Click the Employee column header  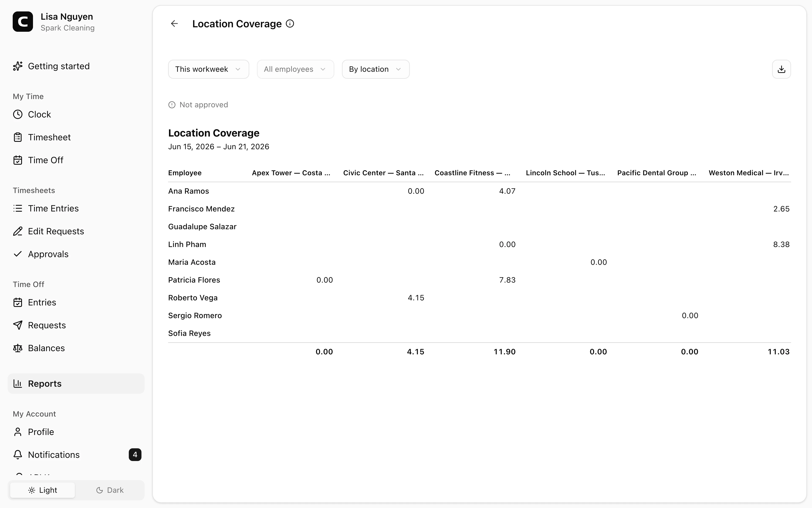tap(185, 173)
